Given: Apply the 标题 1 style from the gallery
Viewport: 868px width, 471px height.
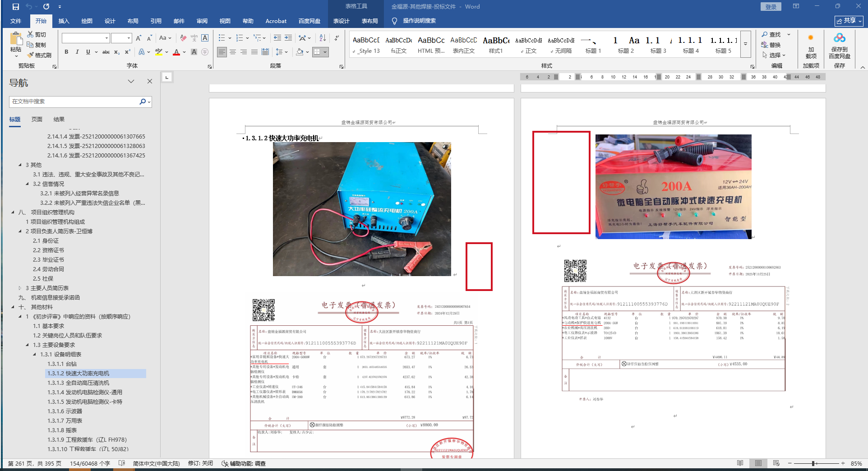Looking at the screenshot, I should (x=593, y=45).
